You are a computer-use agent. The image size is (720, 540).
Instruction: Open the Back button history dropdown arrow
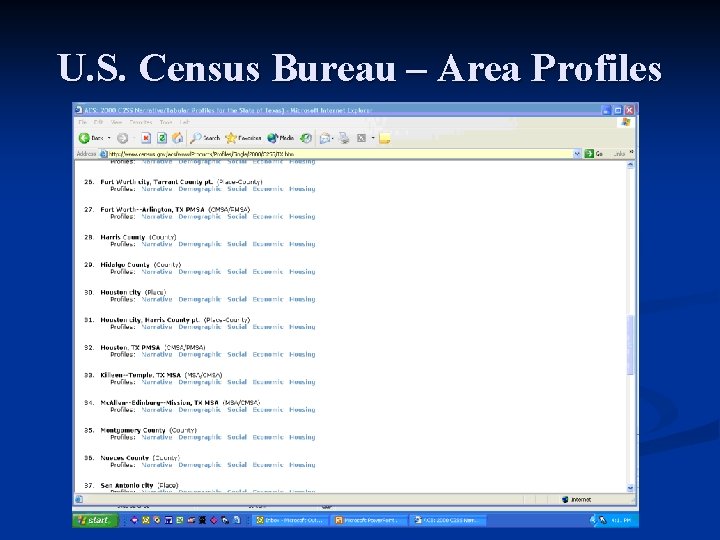click(109, 138)
